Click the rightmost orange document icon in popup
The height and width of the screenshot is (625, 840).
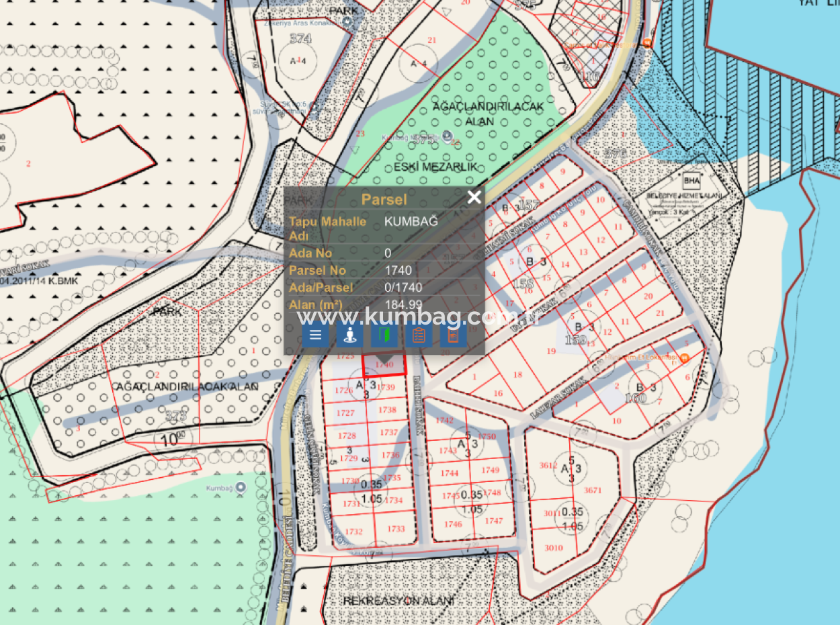point(454,334)
